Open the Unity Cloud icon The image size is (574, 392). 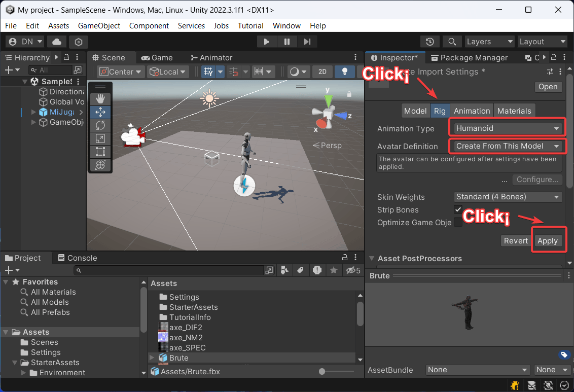pyautogui.click(x=57, y=42)
